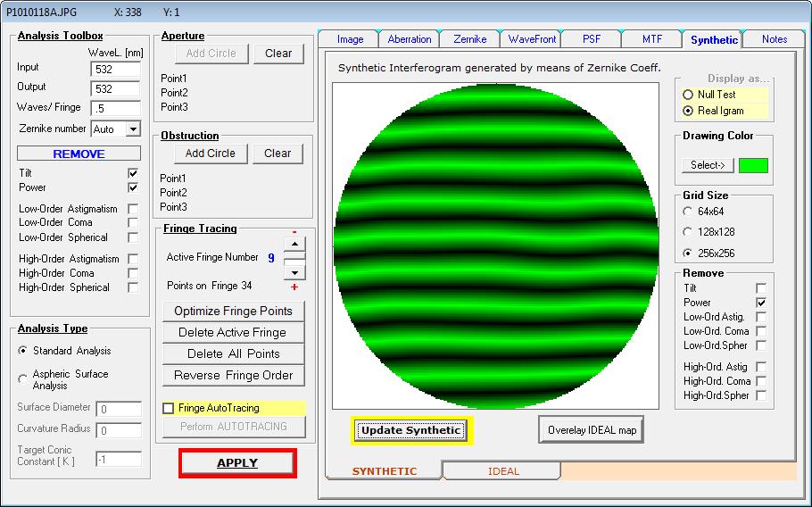The image size is (812, 507).
Task: Increase the active fringe number with the up arrow
Action: 294,244
